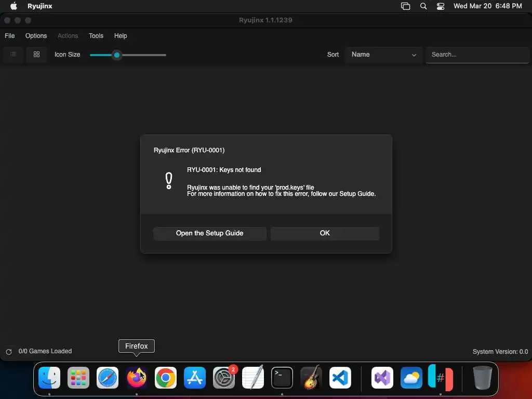
Task: Open the App Store dock icon
Action: click(195, 377)
